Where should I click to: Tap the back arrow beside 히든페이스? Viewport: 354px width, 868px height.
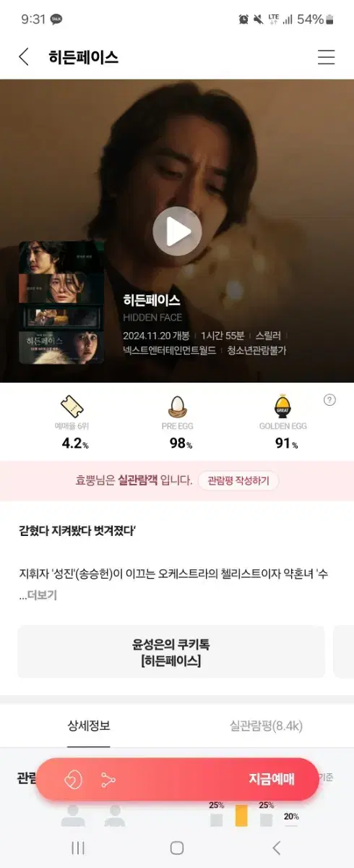pyautogui.click(x=24, y=57)
